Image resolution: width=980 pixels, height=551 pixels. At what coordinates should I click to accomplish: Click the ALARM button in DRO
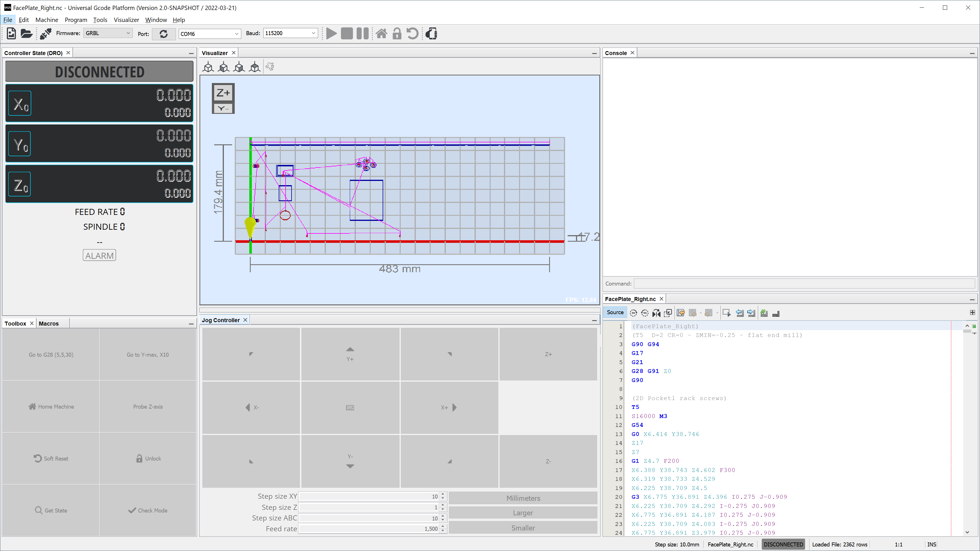99,256
